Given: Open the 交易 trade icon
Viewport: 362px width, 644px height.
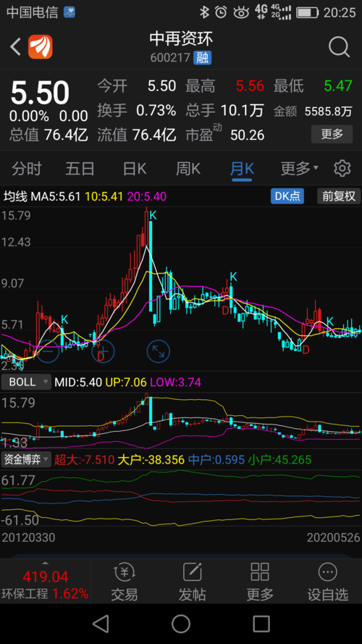Looking at the screenshot, I should click(125, 582).
